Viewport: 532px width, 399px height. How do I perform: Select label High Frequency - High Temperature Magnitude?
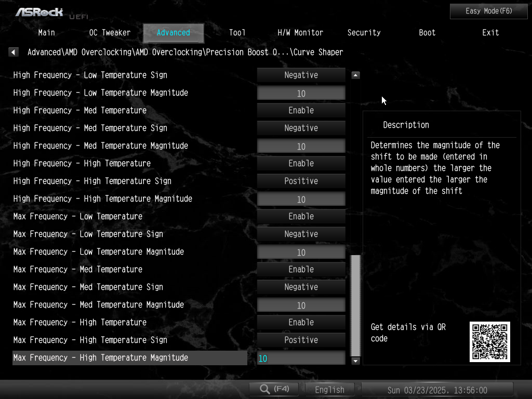point(103,198)
